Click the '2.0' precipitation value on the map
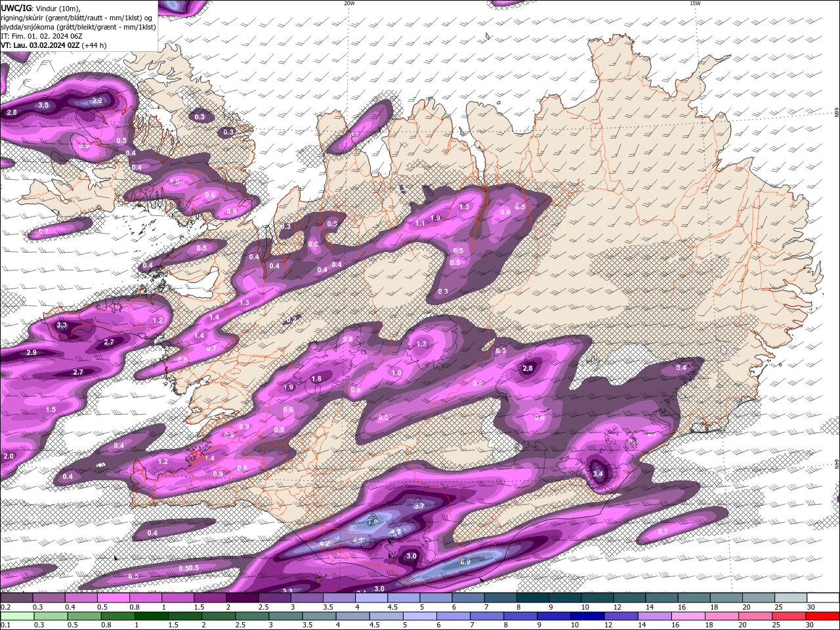 pos(9,456)
